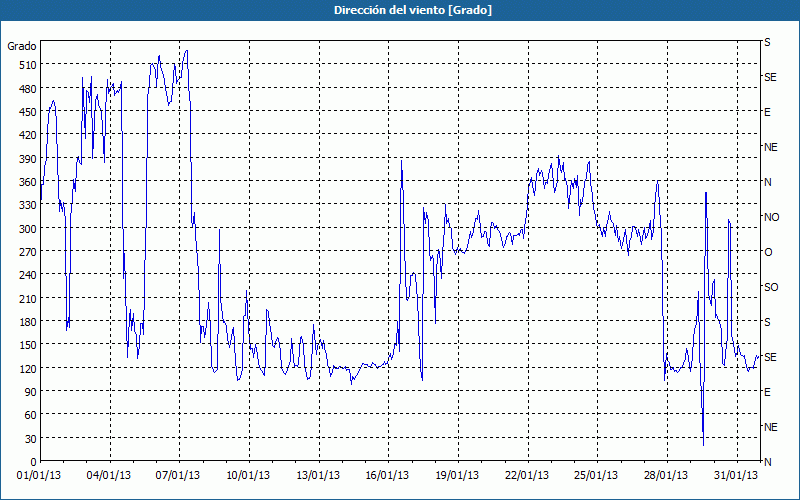
Task: Click the 19/01/13 date label
Action: click(x=457, y=476)
